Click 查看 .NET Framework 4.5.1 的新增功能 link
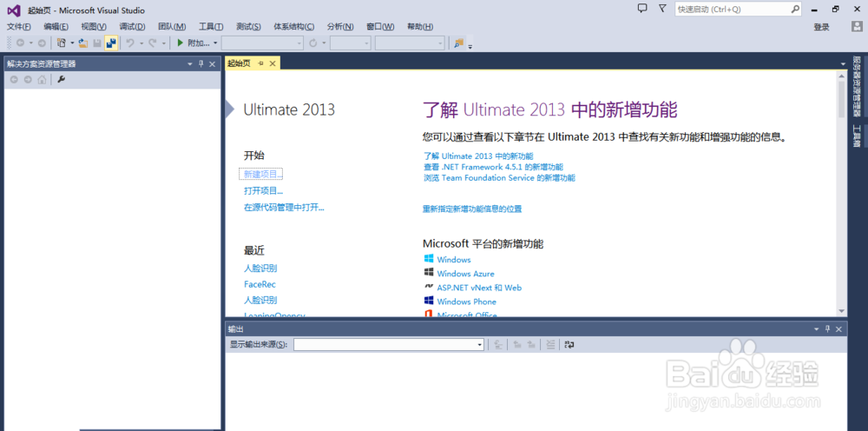The width and height of the screenshot is (868, 431). (493, 167)
